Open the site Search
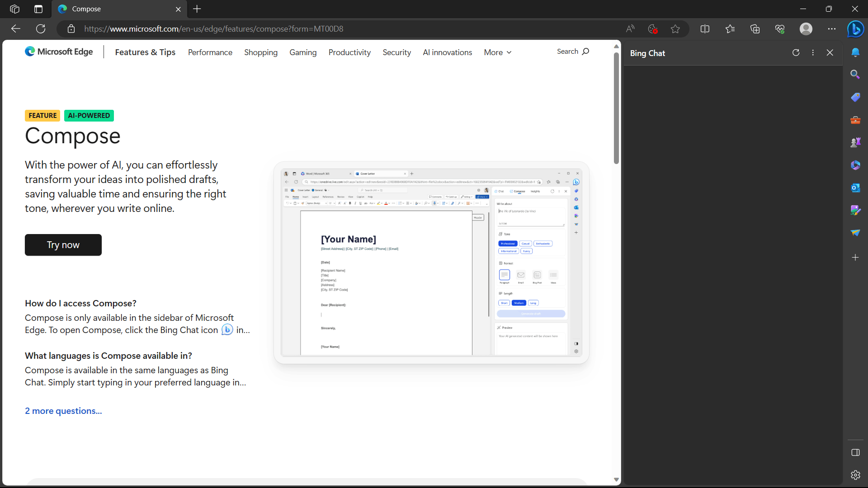 [x=573, y=52]
